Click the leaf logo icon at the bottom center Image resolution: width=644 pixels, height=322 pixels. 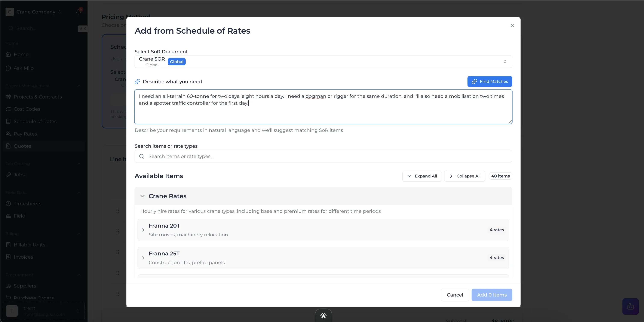tap(323, 316)
